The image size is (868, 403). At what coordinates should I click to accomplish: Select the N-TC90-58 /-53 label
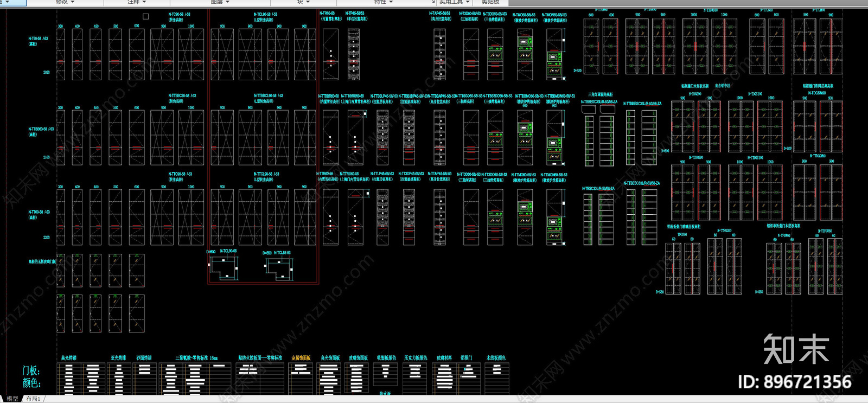point(179,15)
